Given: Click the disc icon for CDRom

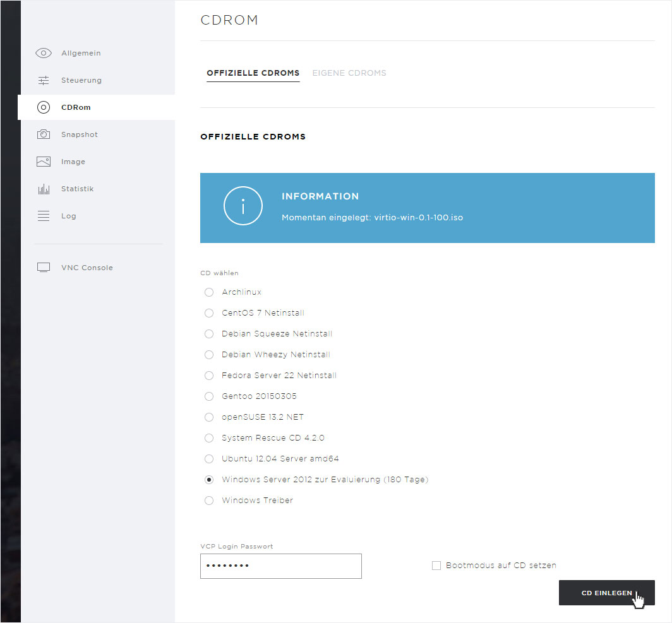Looking at the screenshot, I should pyautogui.click(x=43, y=107).
